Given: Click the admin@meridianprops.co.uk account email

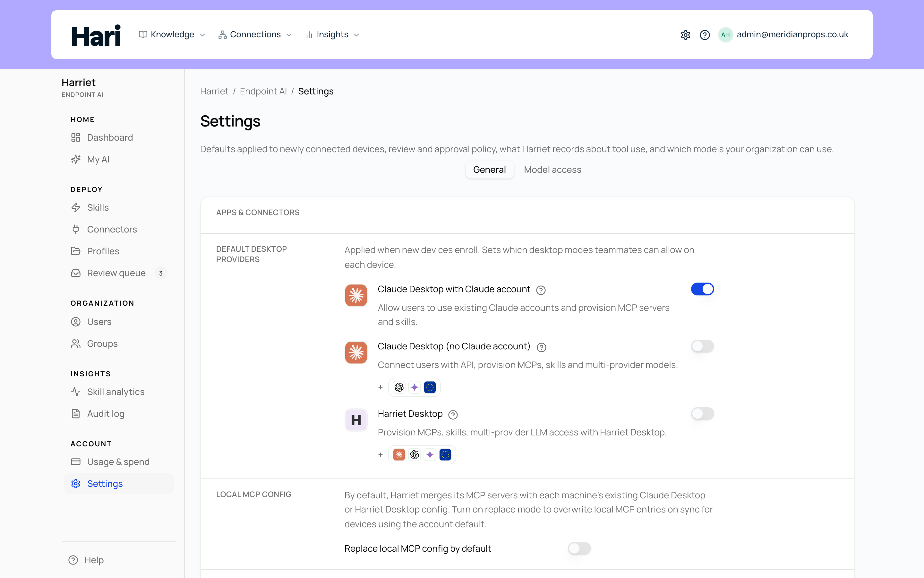Looking at the screenshot, I should 792,35.
